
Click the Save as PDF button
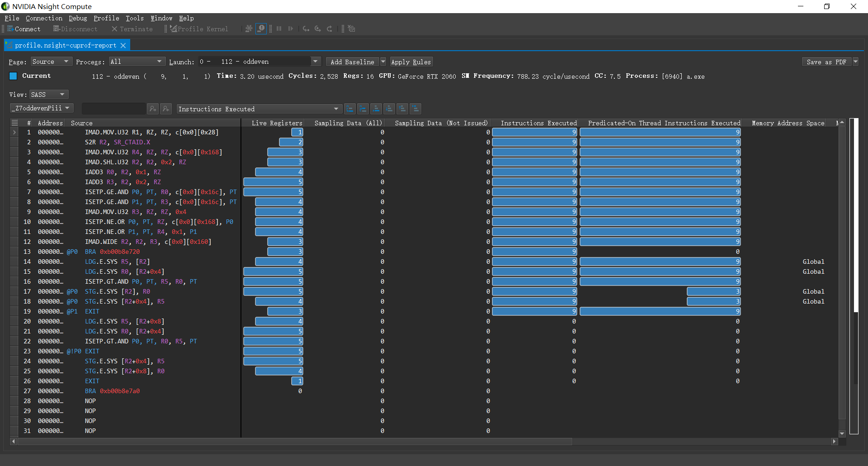point(826,62)
